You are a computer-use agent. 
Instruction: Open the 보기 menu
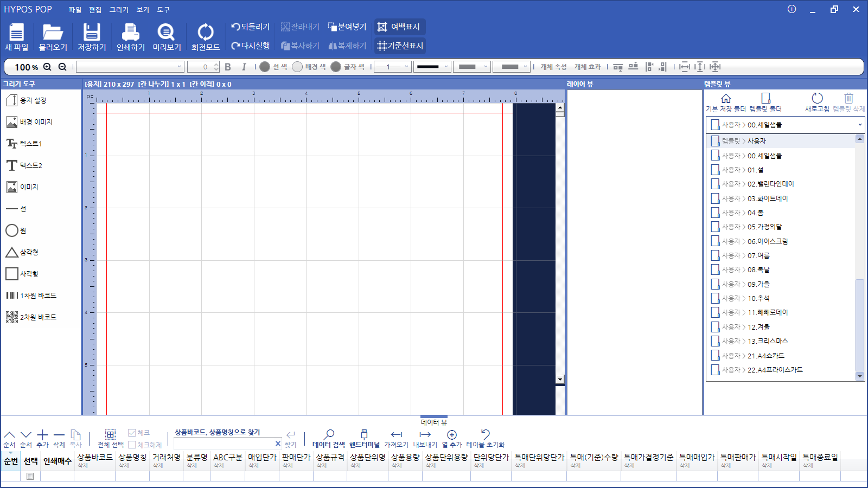143,10
